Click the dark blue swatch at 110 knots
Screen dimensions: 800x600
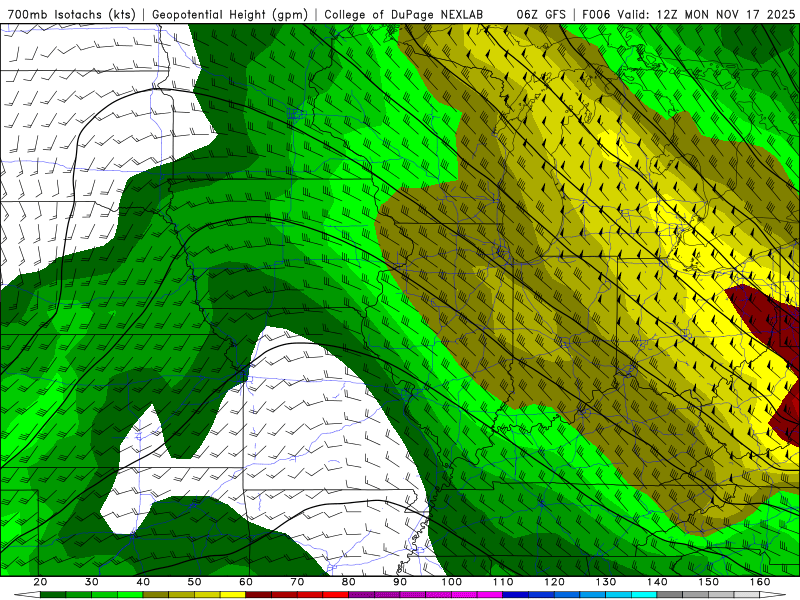pos(516,594)
